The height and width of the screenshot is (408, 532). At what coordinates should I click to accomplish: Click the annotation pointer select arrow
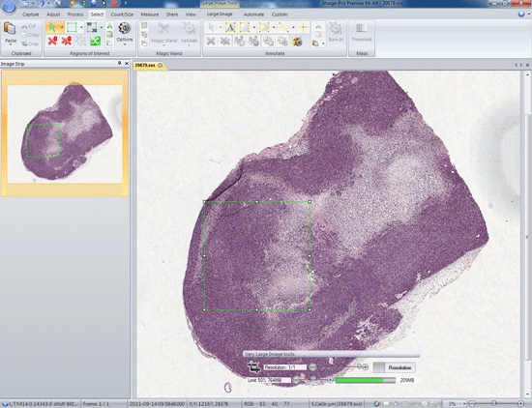pos(211,27)
